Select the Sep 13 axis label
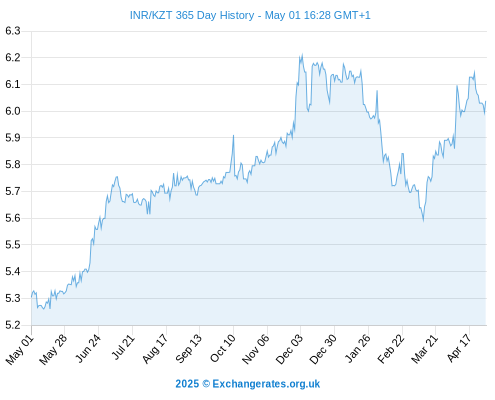The height and width of the screenshot is (400, 495). (189, 348)
